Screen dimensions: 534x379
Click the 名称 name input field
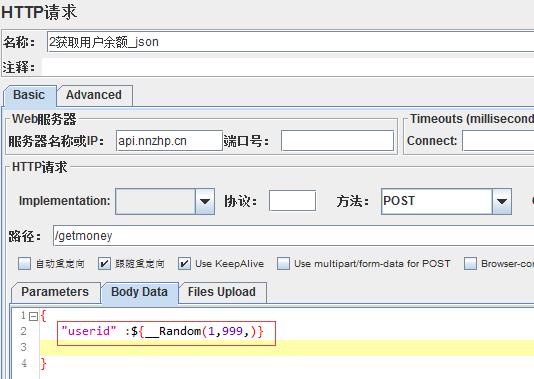[290, 42]
